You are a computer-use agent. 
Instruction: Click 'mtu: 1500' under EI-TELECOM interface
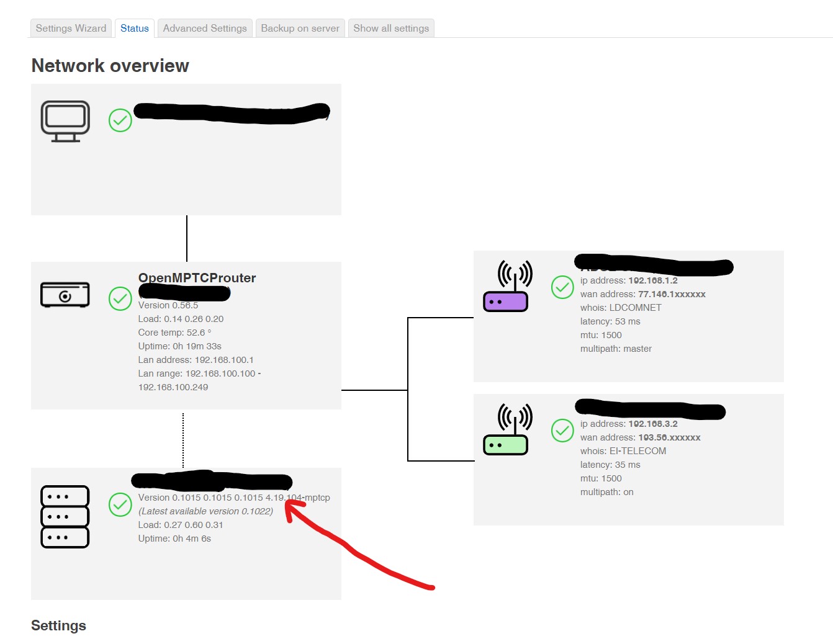point(601,478)
